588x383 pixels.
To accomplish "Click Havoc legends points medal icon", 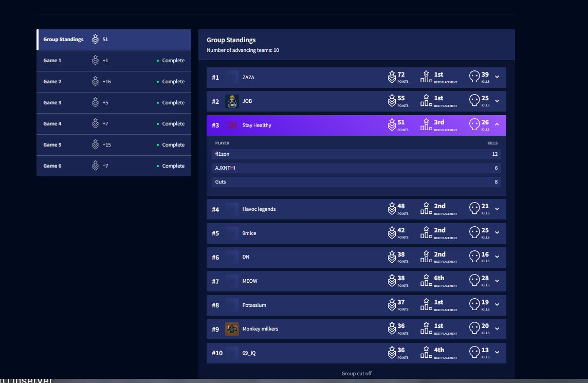I will coord(392,209).
